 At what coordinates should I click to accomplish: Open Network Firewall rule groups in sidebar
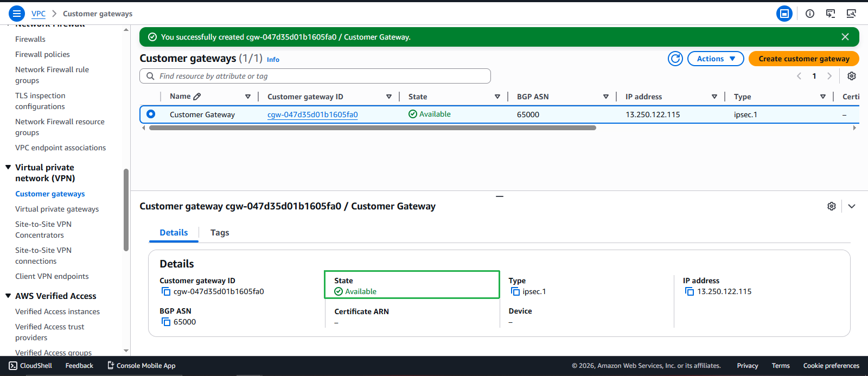point(52,75)
